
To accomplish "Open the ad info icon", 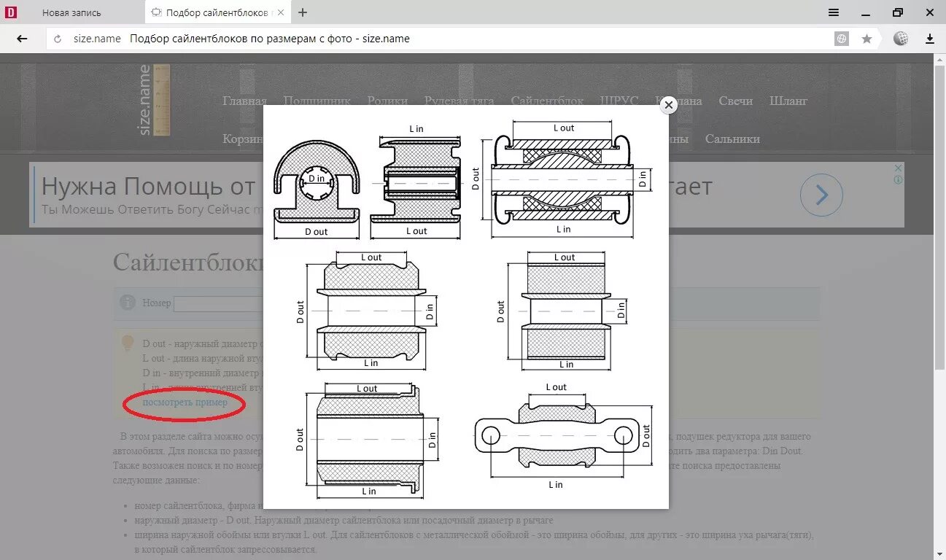I will pyautogui.click(x=899, y=179).
